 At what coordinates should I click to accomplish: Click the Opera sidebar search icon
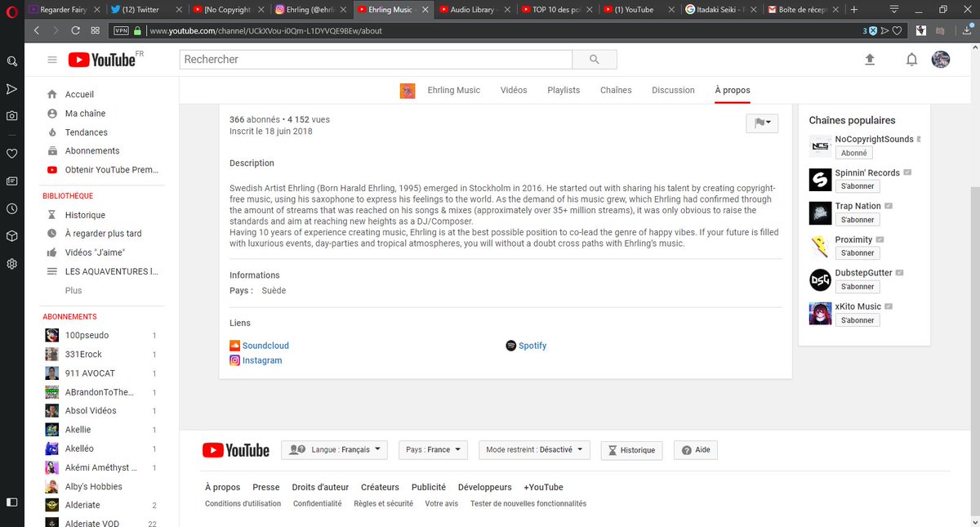pos(11,61)
